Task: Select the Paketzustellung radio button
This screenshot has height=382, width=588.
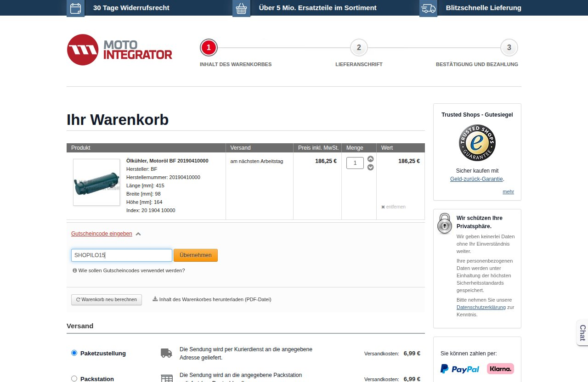Action: tap(74, 353)
